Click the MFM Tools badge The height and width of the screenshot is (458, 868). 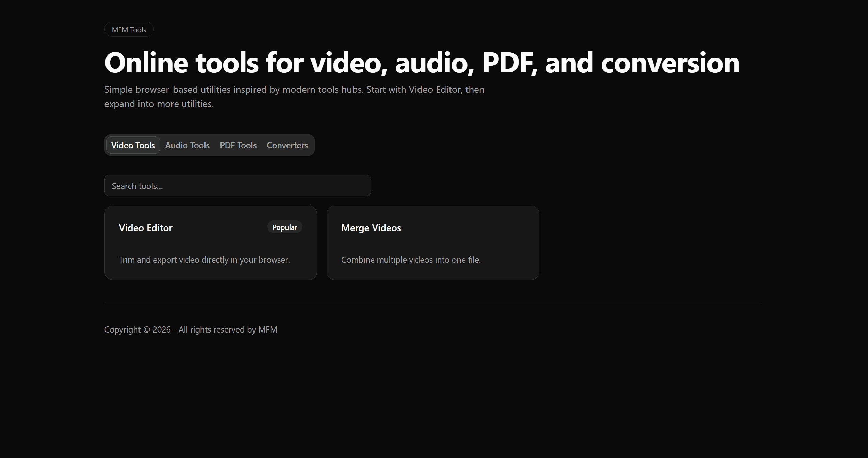coord(129,29)
